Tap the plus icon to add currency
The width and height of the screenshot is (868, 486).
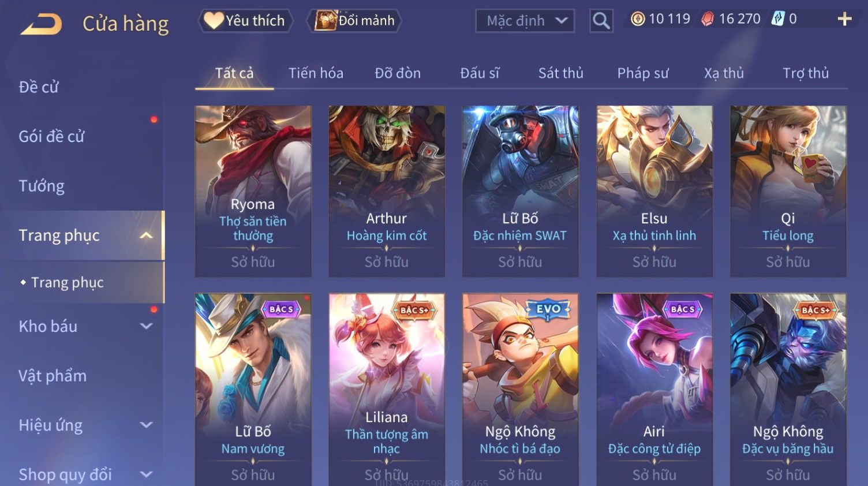[844, 20]
